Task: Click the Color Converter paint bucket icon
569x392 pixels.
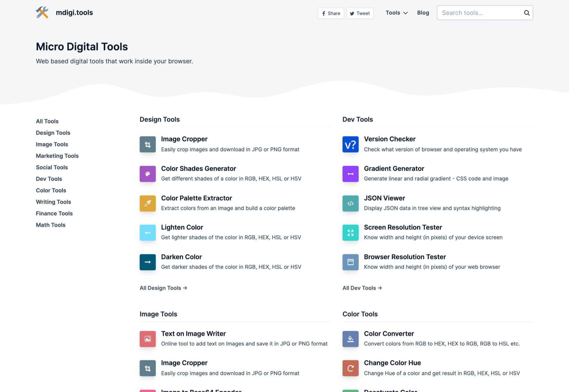Action: 350,339
